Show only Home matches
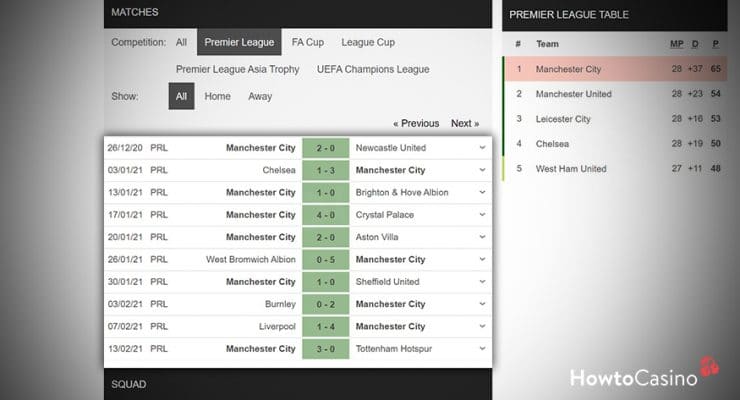Image resolution: width=740 pixels, height=400 pixels. click(217, 96)
